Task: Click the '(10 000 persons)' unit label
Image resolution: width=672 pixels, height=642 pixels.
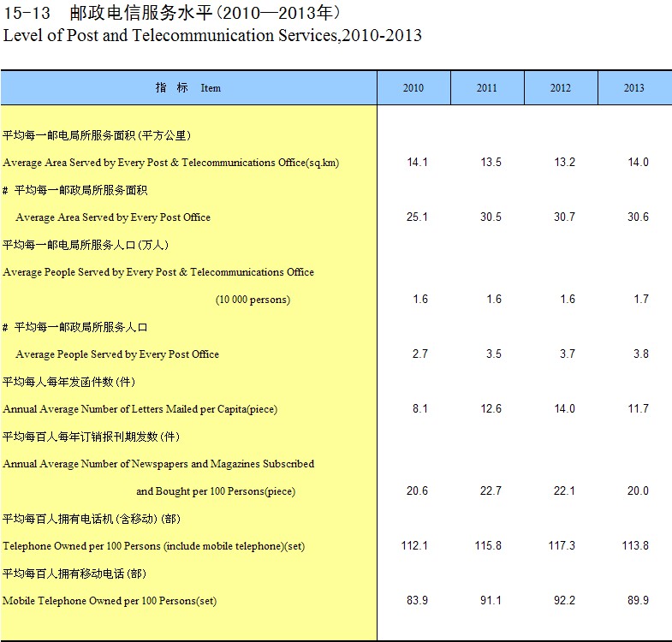Action: [x=253, y=300]
